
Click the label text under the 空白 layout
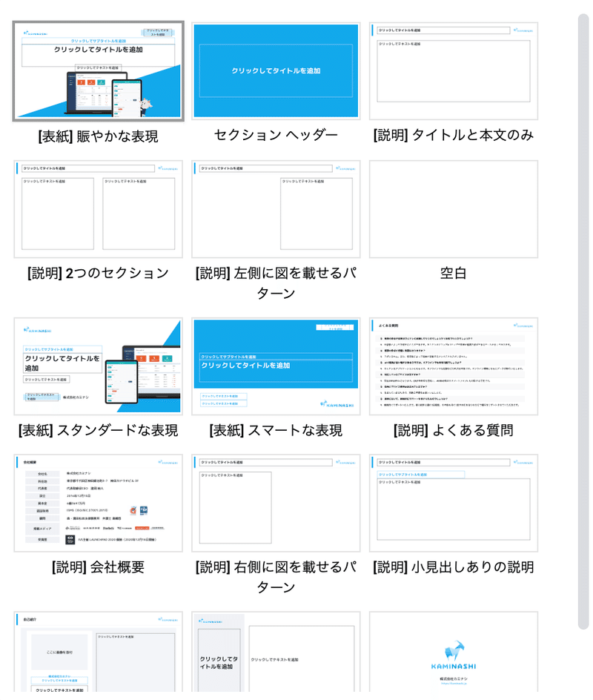tap(454, 273)
